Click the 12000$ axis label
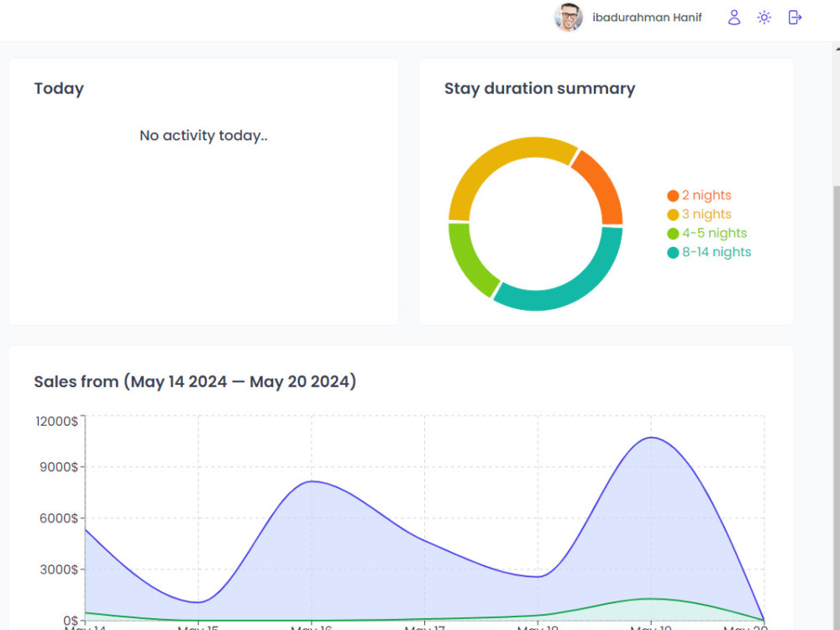The image size is (840, 630). pos(57,421)
